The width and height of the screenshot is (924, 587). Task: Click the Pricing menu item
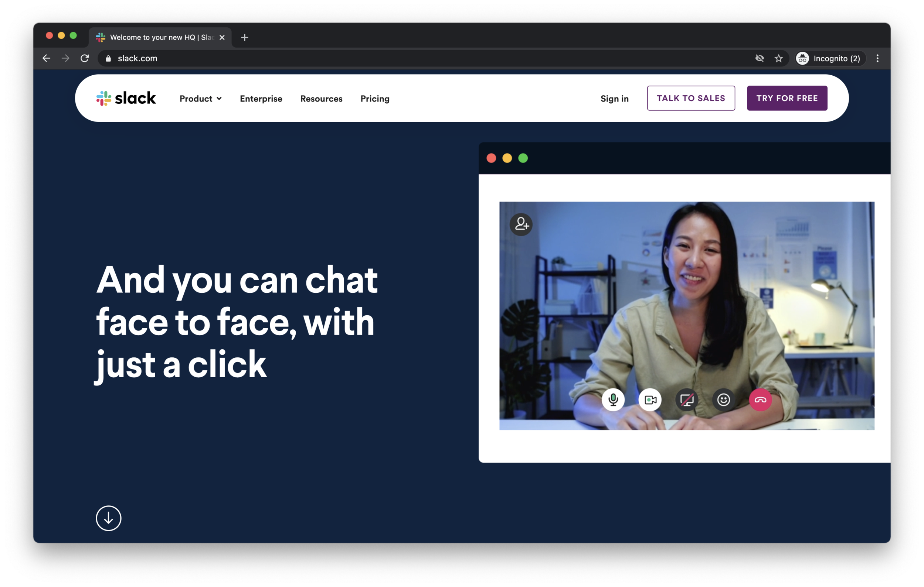(x=375, y=98)
